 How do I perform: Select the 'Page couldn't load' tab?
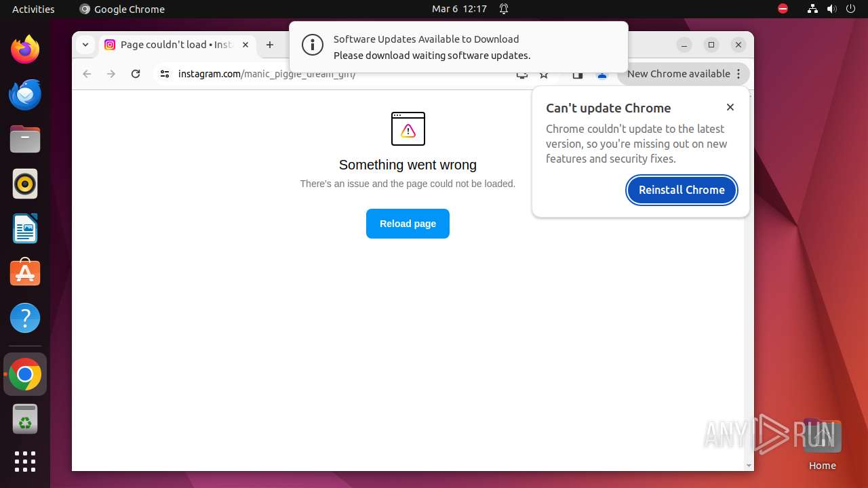pos(178,45)
